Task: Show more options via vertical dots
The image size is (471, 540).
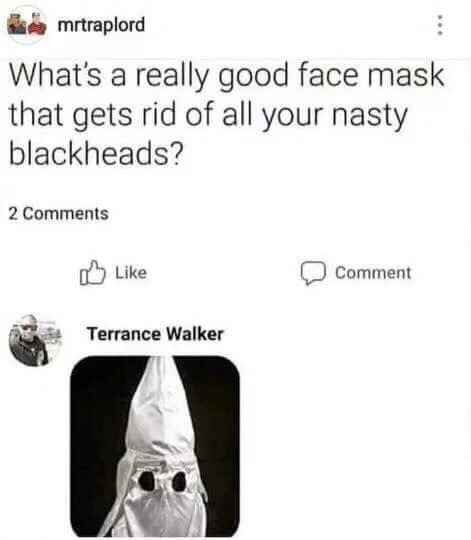Action: point(440,25)
